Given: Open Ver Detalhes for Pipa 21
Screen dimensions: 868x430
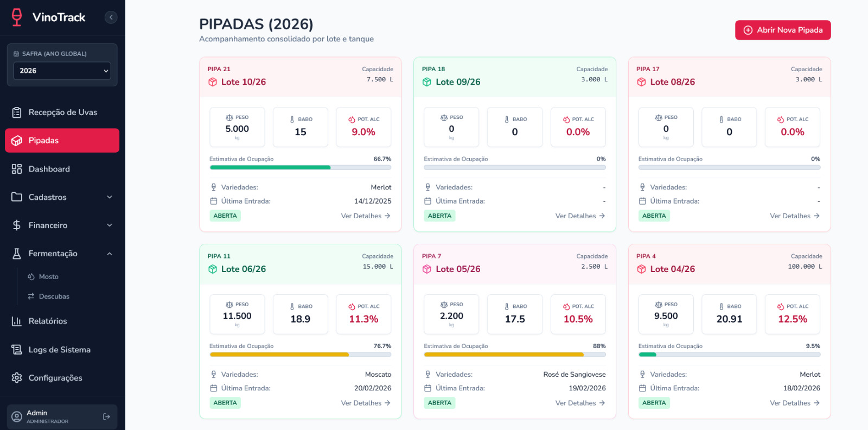Looking at the screenshot, I should coord(366,216).
